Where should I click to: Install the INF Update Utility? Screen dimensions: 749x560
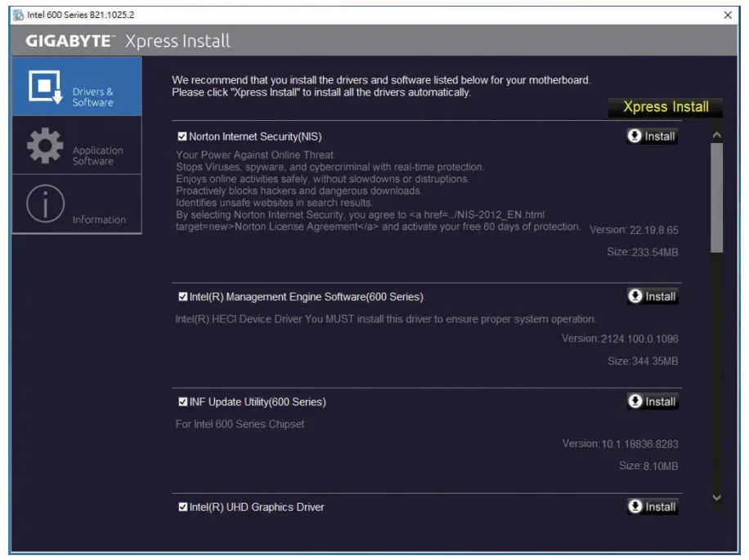(x=653, y=402)
